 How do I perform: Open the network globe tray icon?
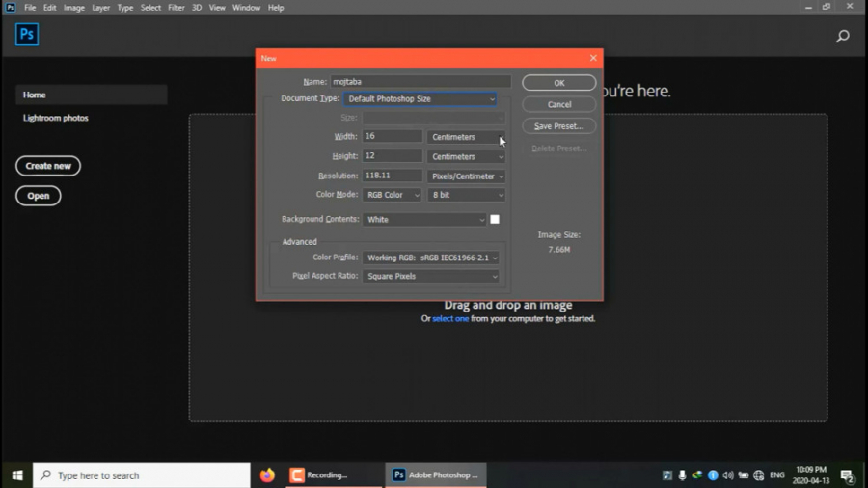tap(758, 475)
